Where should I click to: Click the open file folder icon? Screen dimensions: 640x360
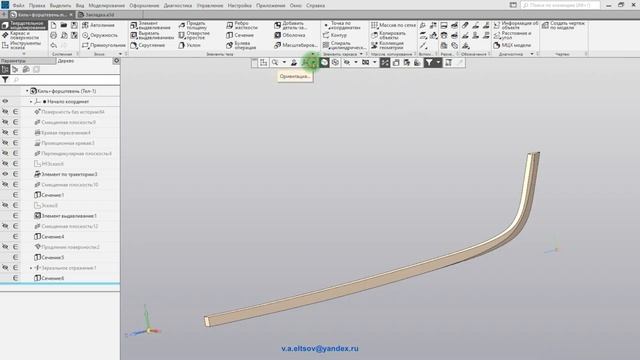tap(64, 25)
